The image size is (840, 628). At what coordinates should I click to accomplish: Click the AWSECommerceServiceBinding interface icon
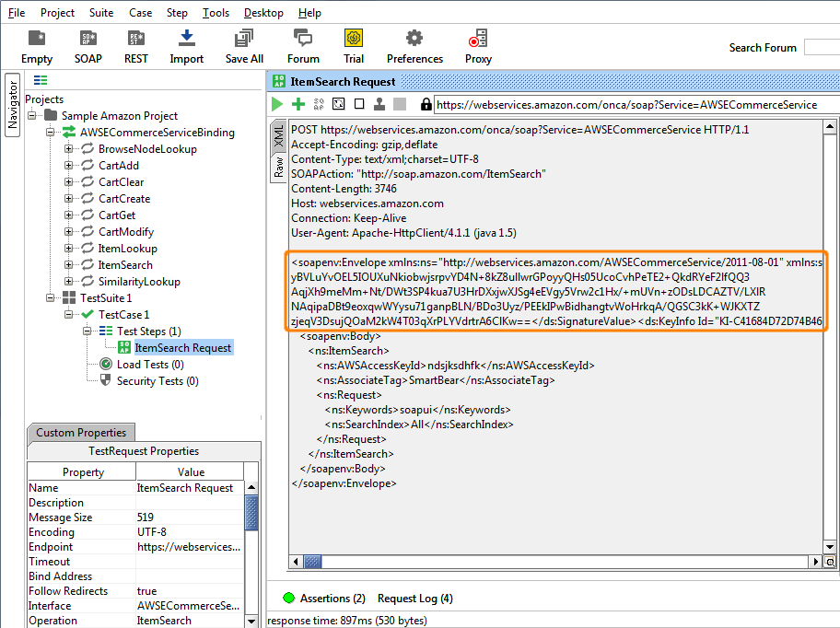tap(69, 132)
